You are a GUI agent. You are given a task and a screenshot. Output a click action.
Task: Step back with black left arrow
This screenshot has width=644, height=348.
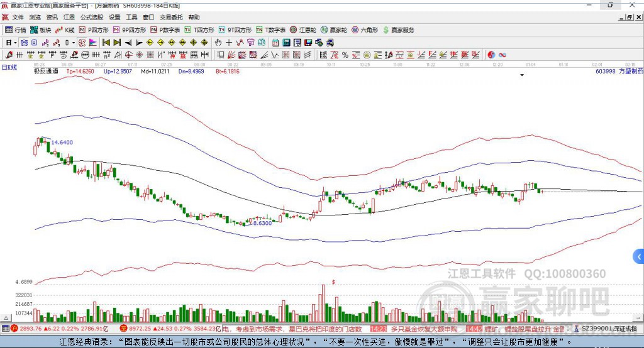(x=128, y=43)
